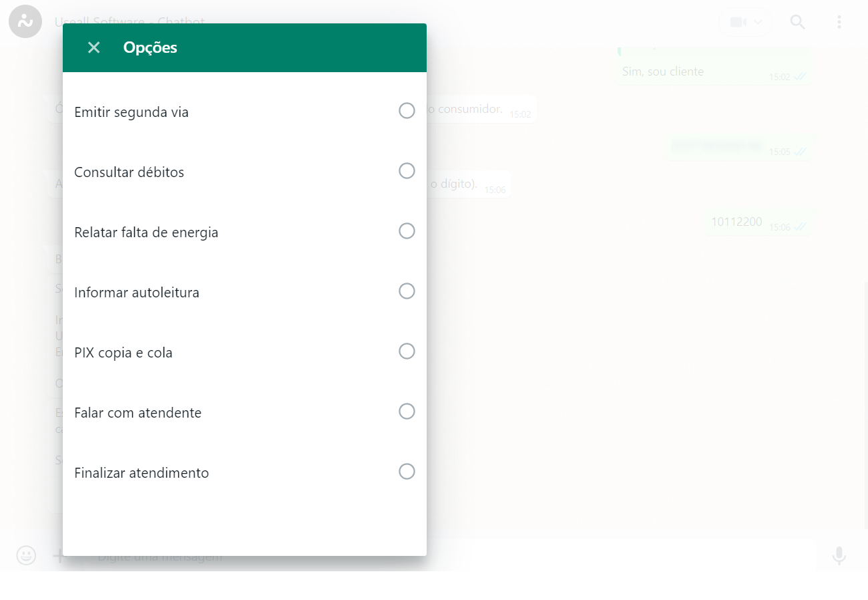Choose the Relatar falta de energia radio option
The image size is (868, 600).
click(407, 231)
